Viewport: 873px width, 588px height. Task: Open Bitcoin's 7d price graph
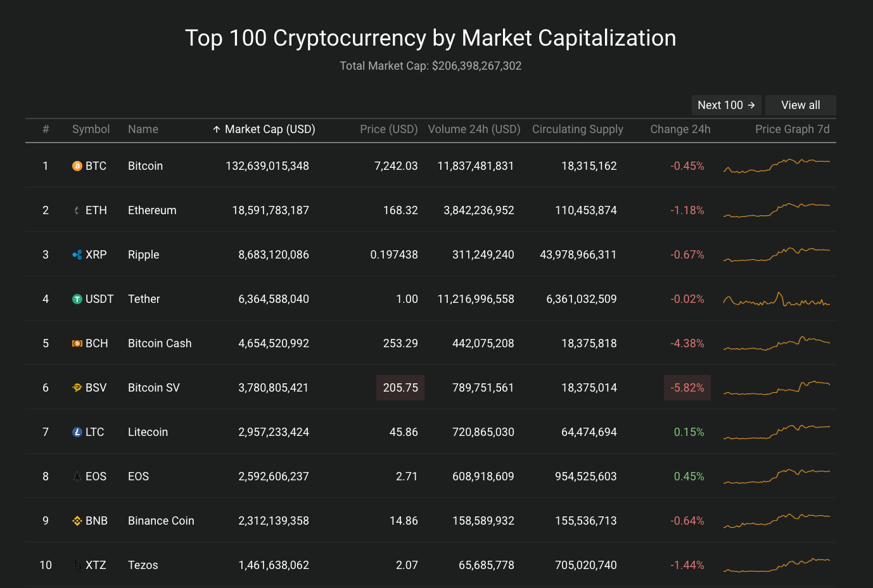pyautogui.click(x=777, y=166)
